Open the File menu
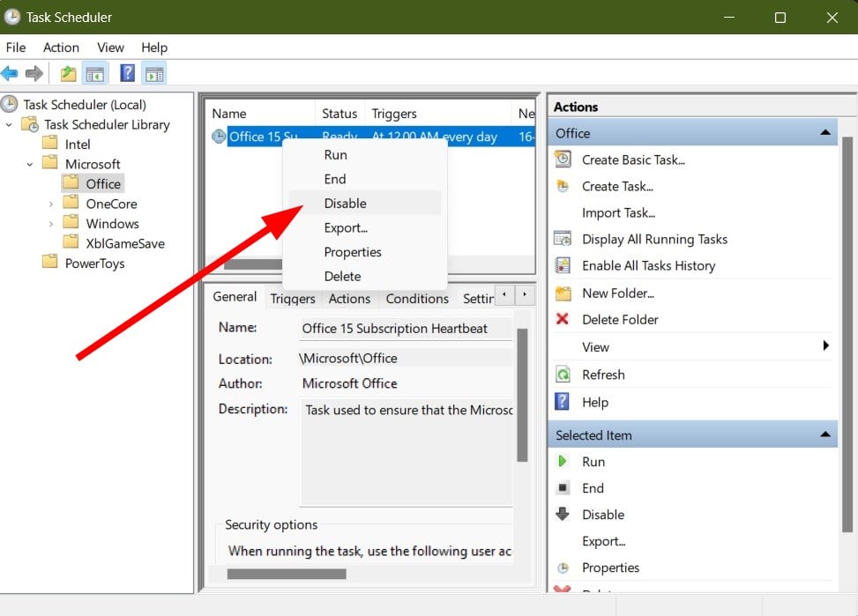Viewport: 858px width, 616px height. click(16, 48)
